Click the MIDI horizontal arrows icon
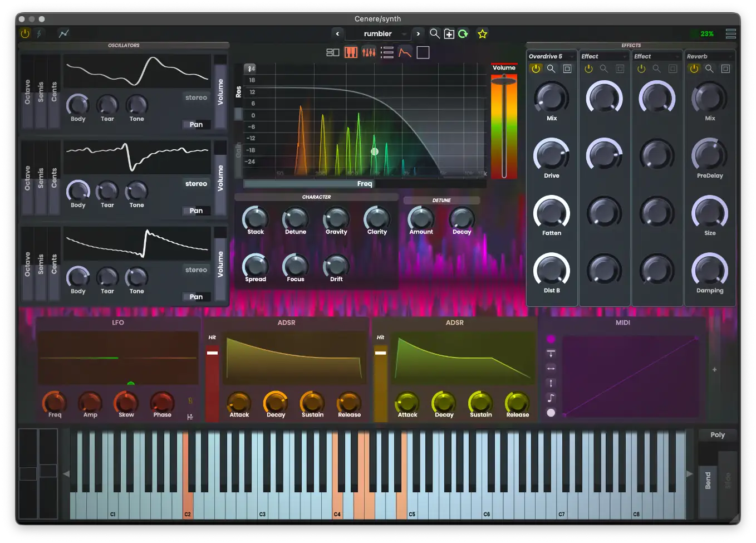The height and width of the screenshot is (543, 756). [x=551, y=368]
